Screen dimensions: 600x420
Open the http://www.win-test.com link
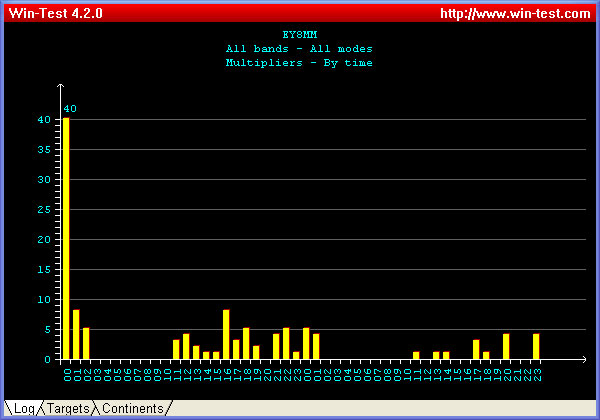click(x=515, y=13)
